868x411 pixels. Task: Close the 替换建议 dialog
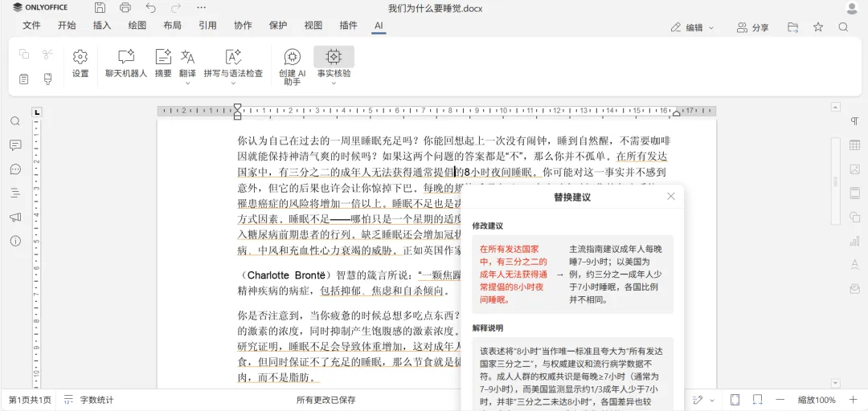point(671,197)
